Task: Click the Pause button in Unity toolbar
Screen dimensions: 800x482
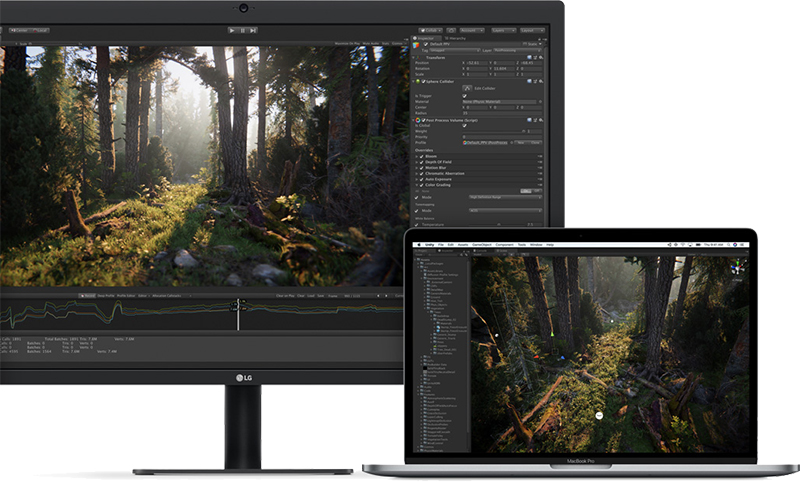Action: (244, 30)
